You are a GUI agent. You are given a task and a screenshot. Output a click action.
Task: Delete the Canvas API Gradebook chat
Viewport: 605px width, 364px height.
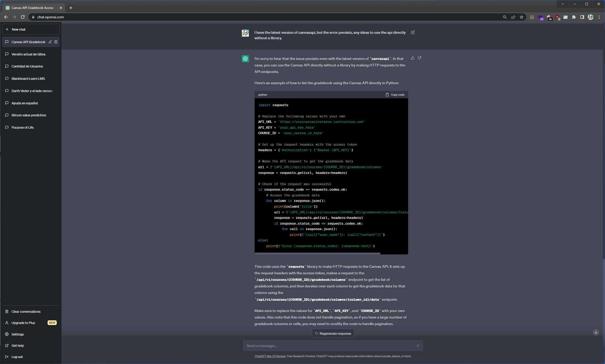point(56,42)
